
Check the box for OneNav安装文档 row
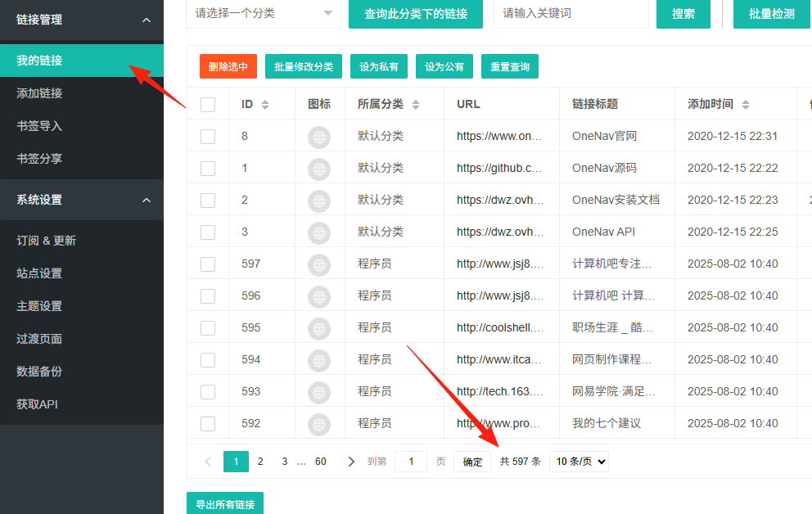(208, 201)
